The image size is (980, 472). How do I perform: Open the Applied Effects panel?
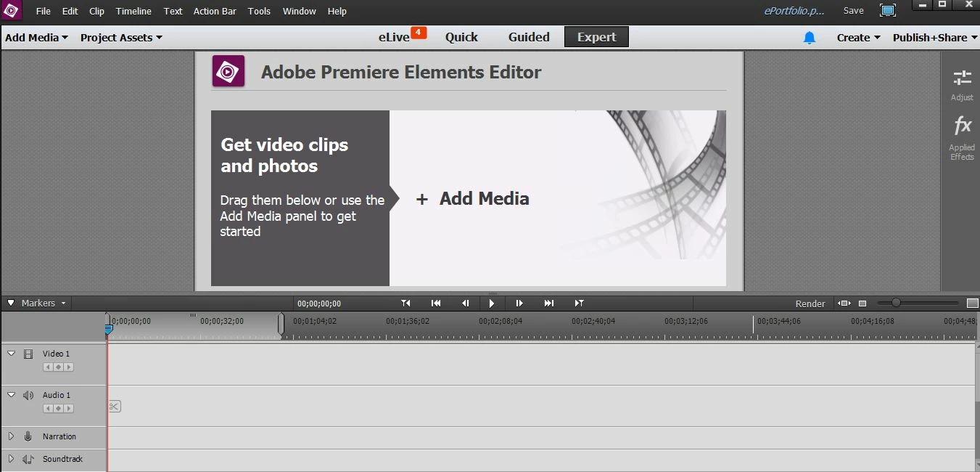(x=962, y=138)
